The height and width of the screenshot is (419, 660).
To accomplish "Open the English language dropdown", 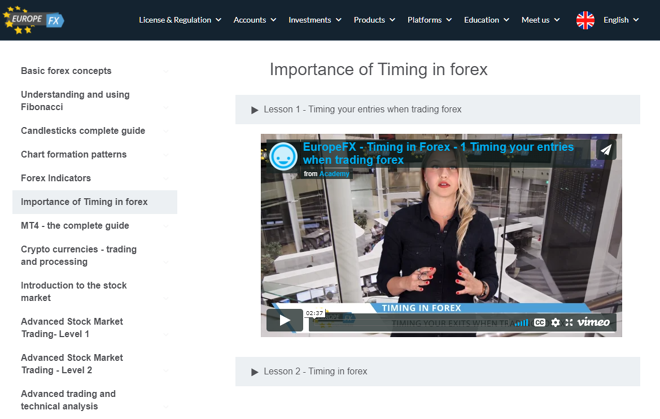I will coord(621,20).
